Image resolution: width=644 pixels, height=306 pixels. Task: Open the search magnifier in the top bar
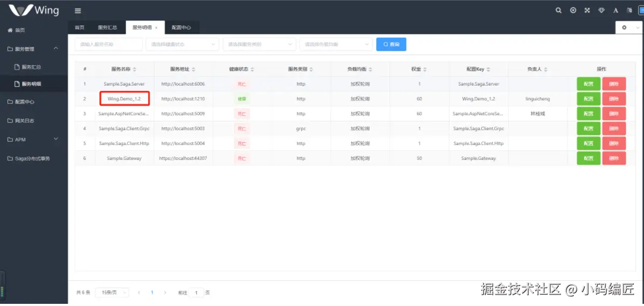pos(558,11)
